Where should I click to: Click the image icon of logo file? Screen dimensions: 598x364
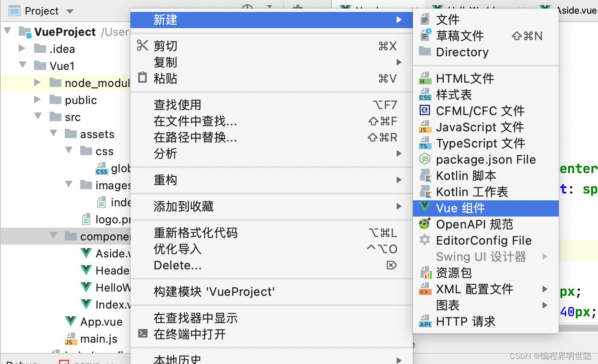pos(86,219)
